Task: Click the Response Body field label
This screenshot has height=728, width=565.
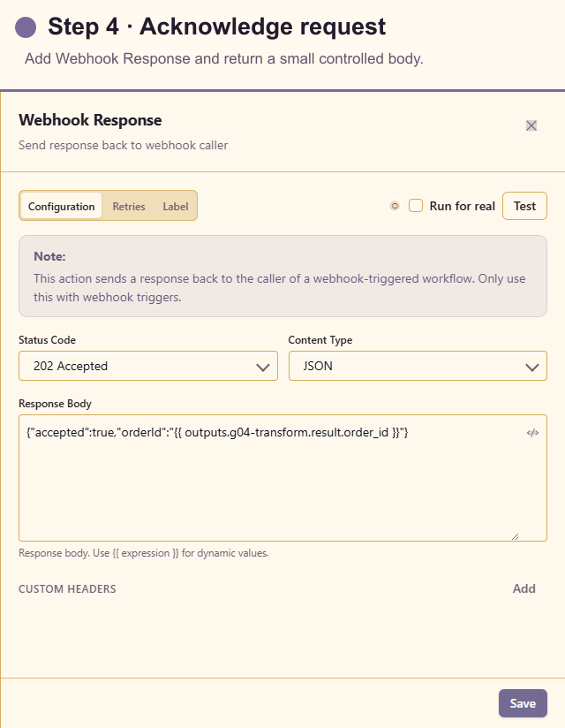Action: (56, 404)
